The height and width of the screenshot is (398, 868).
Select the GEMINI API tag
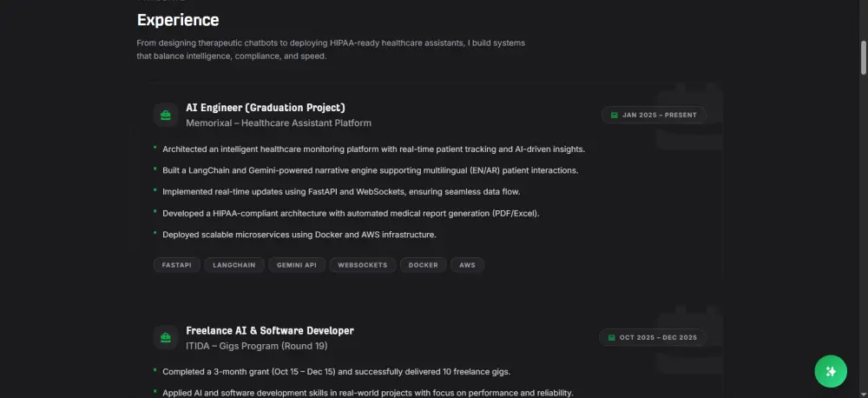tap(297, 264)
